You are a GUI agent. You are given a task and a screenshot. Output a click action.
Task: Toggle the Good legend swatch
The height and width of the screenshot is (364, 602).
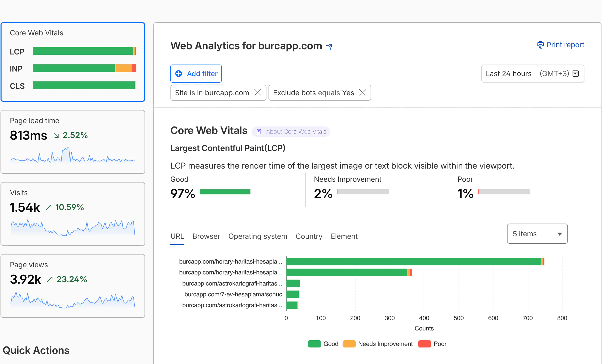click(314, 344)
